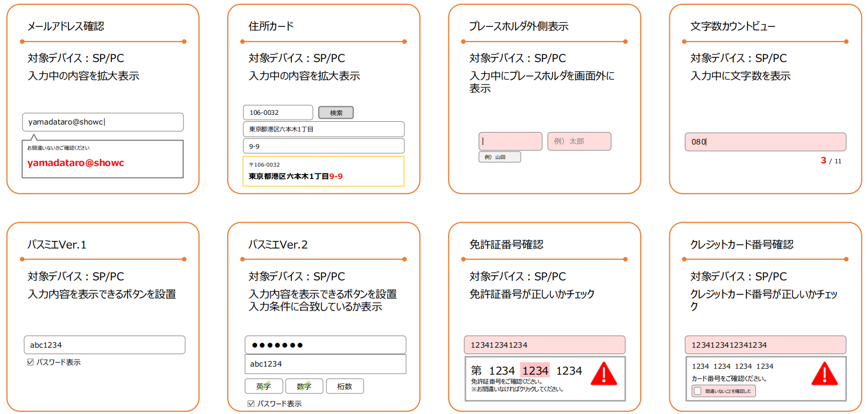The image size is (868, 414).
Task: Click the メールアドレス確認 card title
Action: [x=66, y=26]
